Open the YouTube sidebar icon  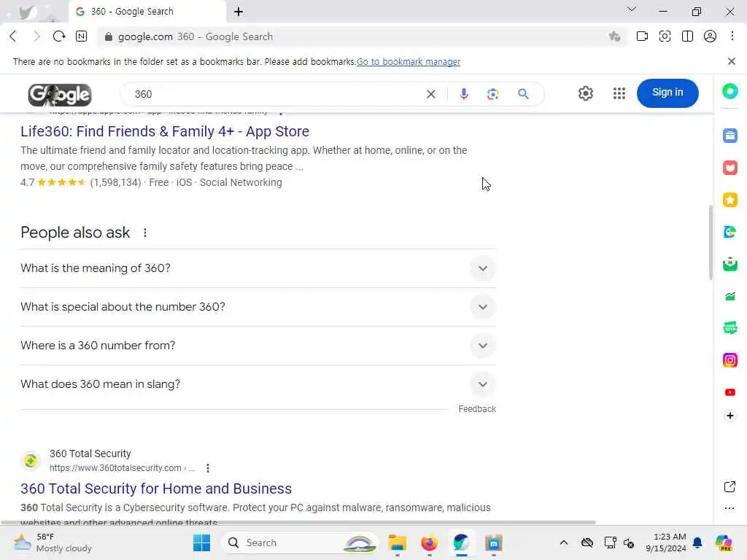[729, 392]
